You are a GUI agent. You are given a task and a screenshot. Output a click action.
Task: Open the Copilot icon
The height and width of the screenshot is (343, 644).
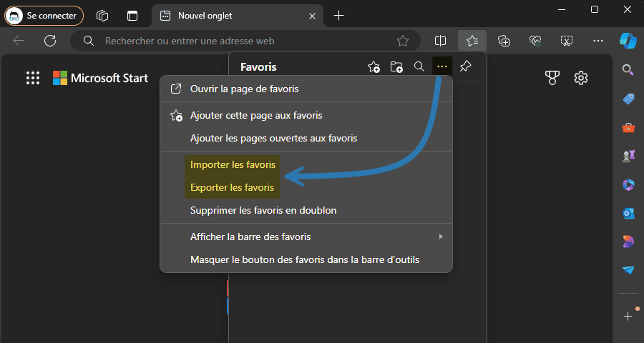628,41
